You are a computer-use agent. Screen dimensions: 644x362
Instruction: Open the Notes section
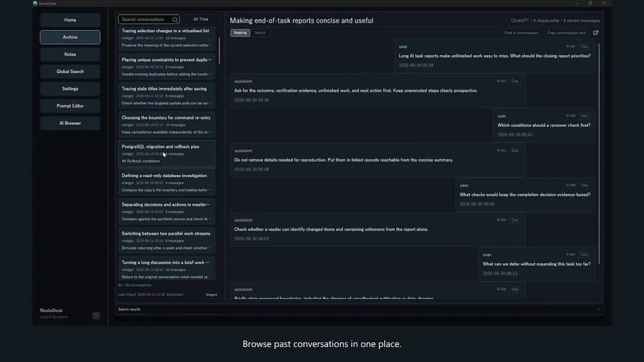(x=70, y=54)
